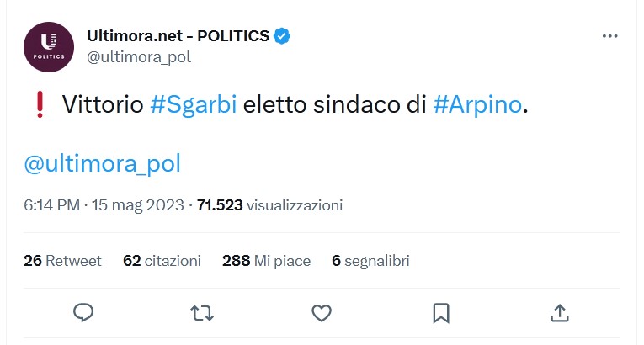This screenshot has height=345, width=644.
Task: Show the 26 Retweet list
Action: pyautogui.click(x=62, y=261)
